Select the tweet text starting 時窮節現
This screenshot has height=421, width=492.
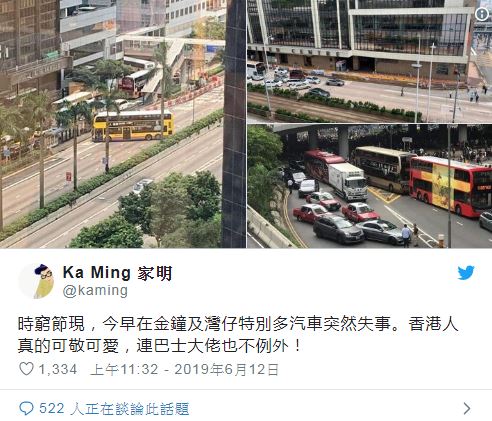[238, 335]
